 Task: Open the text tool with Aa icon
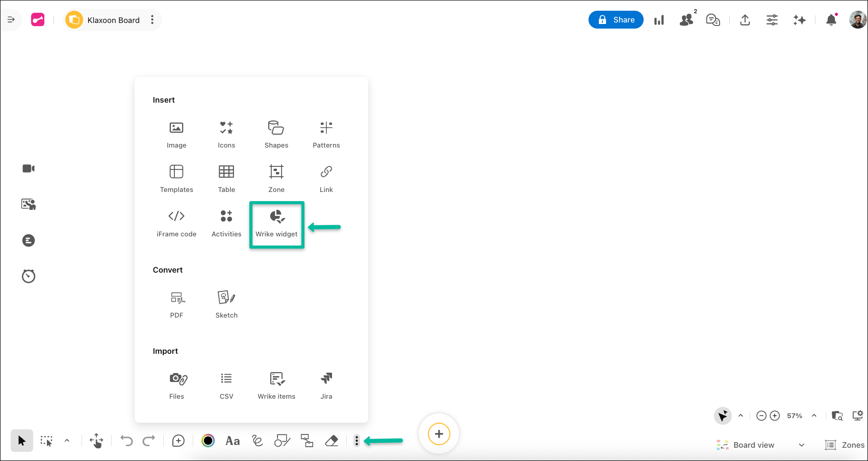233,440
